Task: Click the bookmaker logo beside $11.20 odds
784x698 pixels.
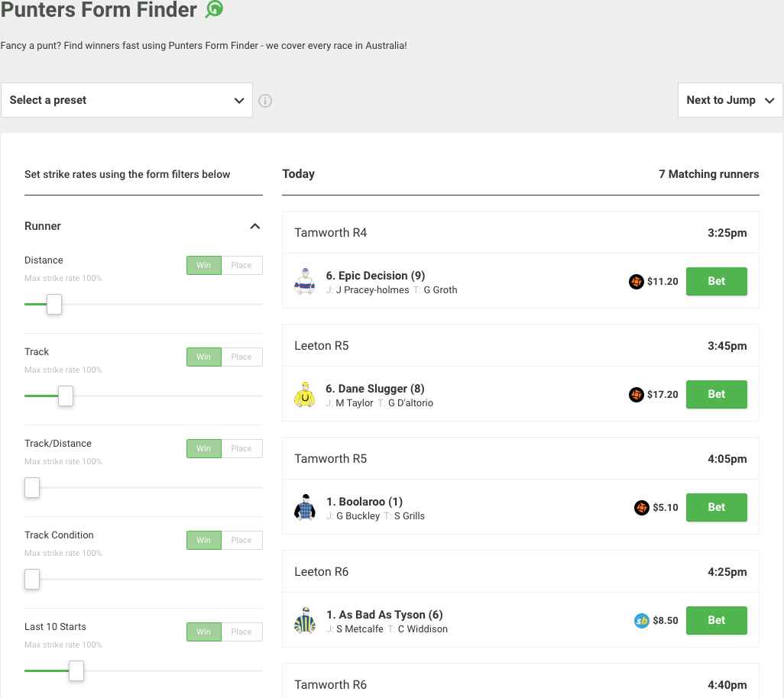Action: click(636, 282)
